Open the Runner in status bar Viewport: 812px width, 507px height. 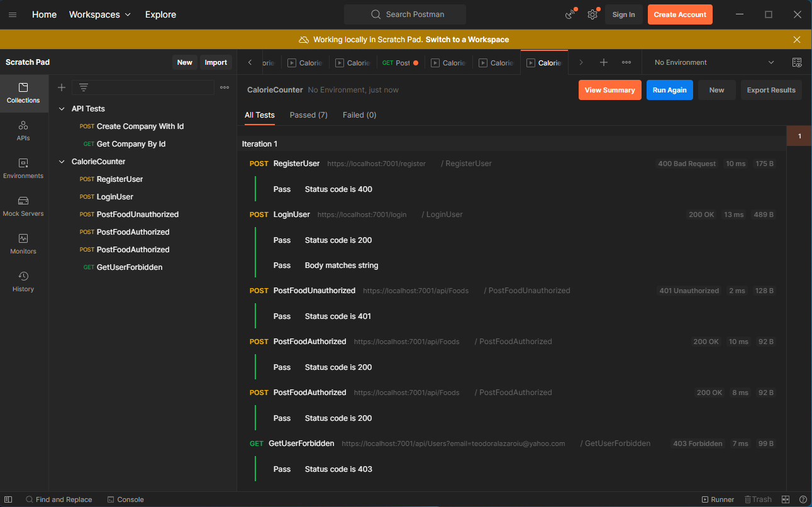click(718, 499)
